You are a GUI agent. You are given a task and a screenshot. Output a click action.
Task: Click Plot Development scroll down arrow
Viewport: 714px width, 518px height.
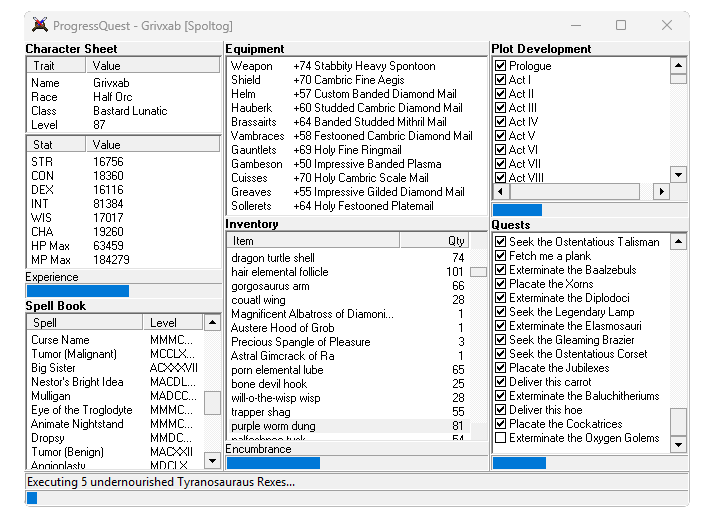pos(678,174)
